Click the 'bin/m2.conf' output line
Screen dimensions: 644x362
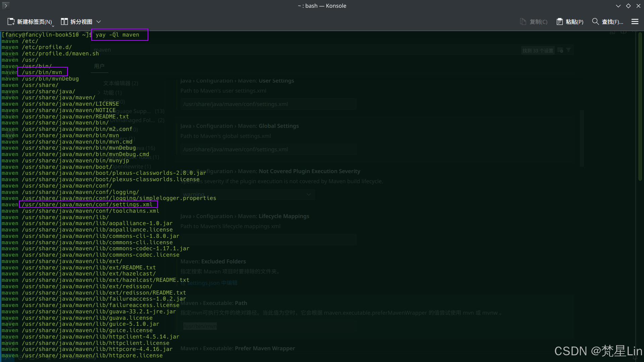(x=77, y=129)
